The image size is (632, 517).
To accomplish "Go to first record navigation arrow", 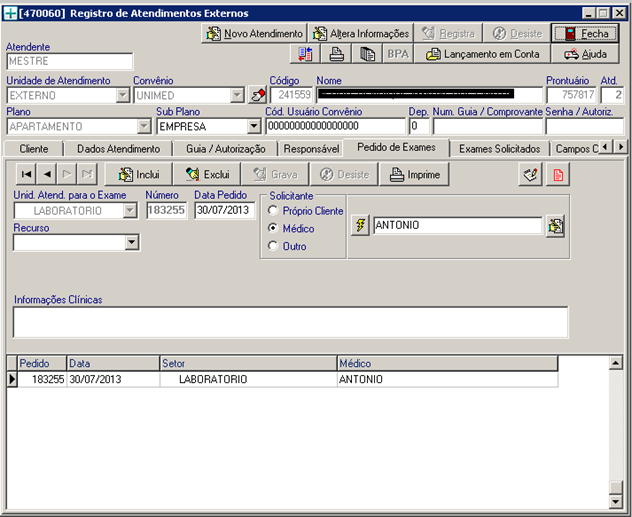I will point(26,174).
